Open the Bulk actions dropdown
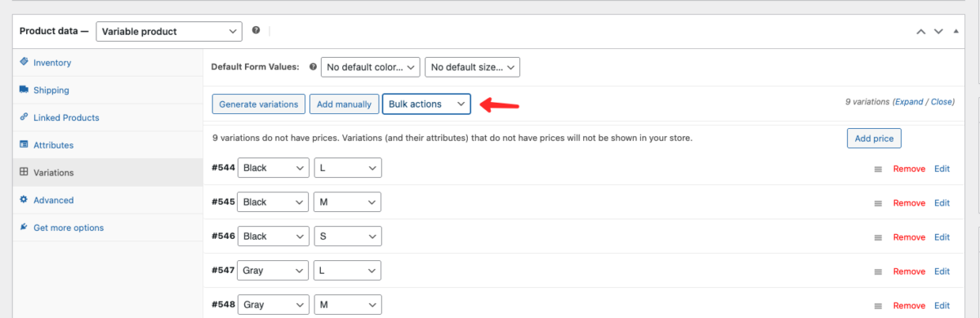 pyautogui.click(x=426, y=104)
